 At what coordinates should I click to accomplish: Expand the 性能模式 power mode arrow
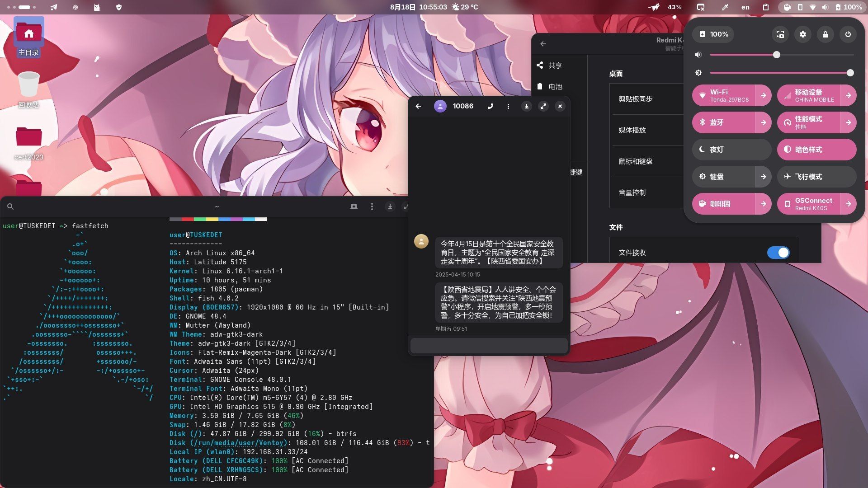pos(849,122)
